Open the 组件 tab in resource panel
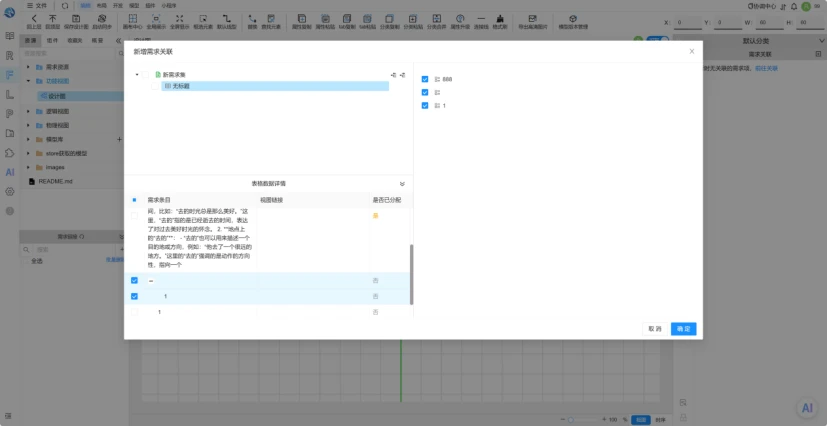Image resolution: width=827 pixels, height=426 pixels. (x=52, y=40)
